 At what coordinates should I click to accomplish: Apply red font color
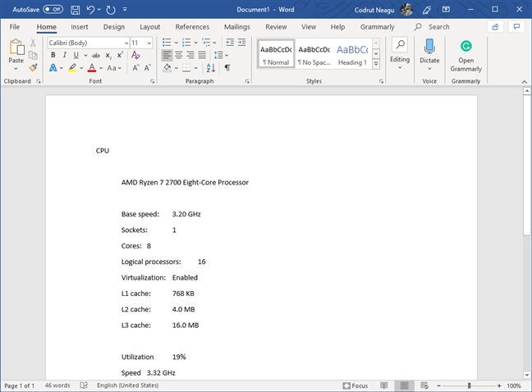point(92,68)
